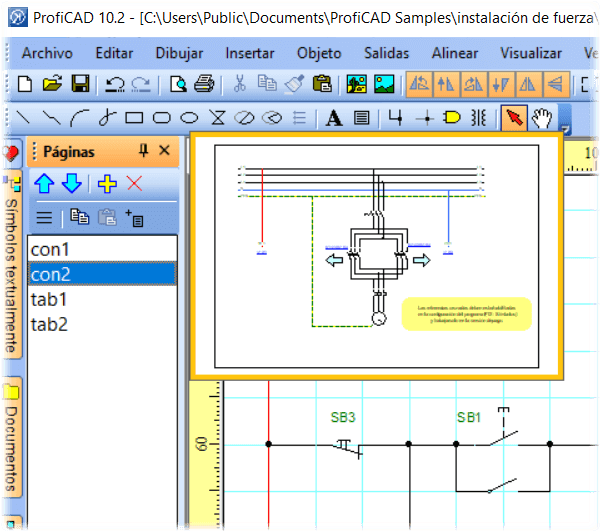
Task: Copy page icon in Páginas panel
Action: click(80, 217)
